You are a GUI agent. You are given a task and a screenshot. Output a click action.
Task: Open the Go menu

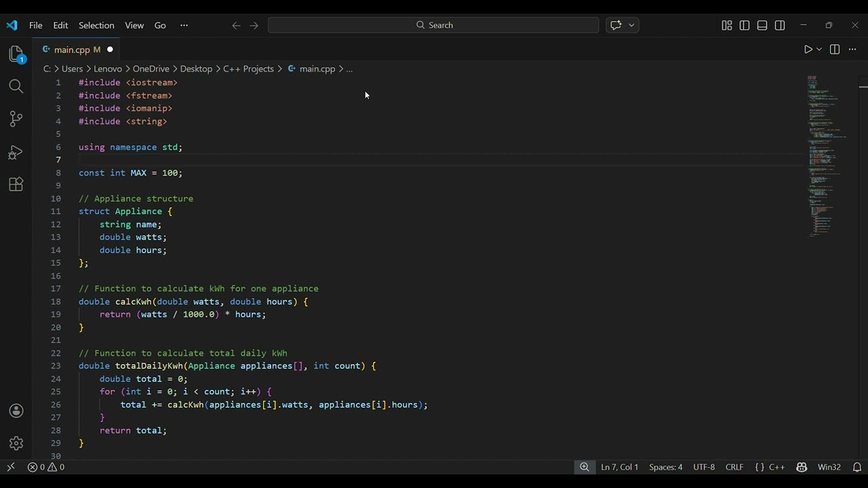(160, 25)
